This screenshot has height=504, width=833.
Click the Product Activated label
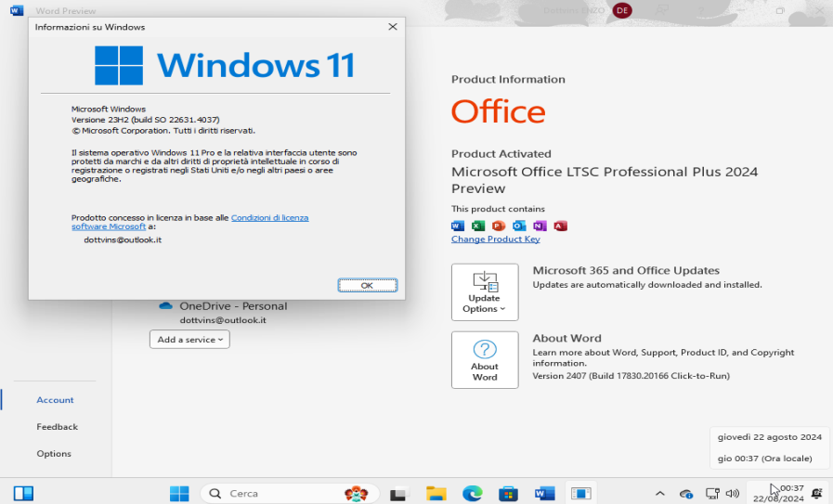pyautogui.click(x=501, y=153)
